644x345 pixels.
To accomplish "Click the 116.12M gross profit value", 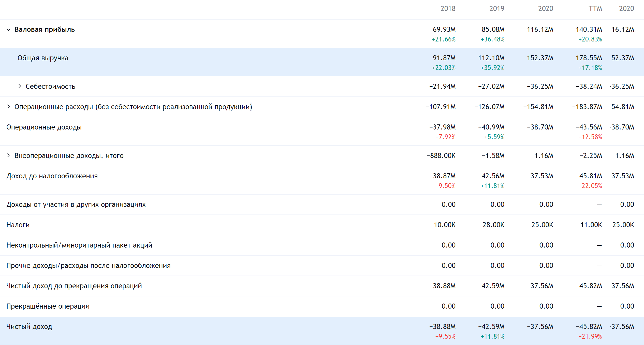I will click(540, 30).
